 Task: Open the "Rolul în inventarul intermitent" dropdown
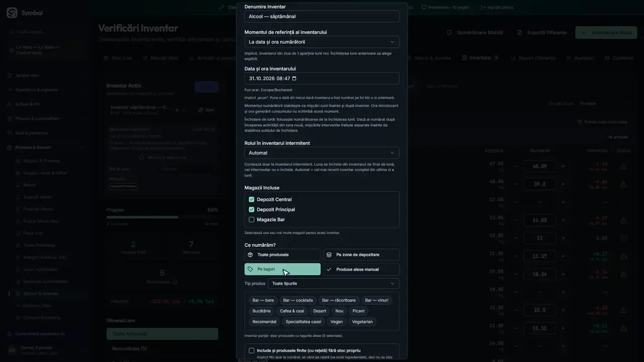click(322, 153)
